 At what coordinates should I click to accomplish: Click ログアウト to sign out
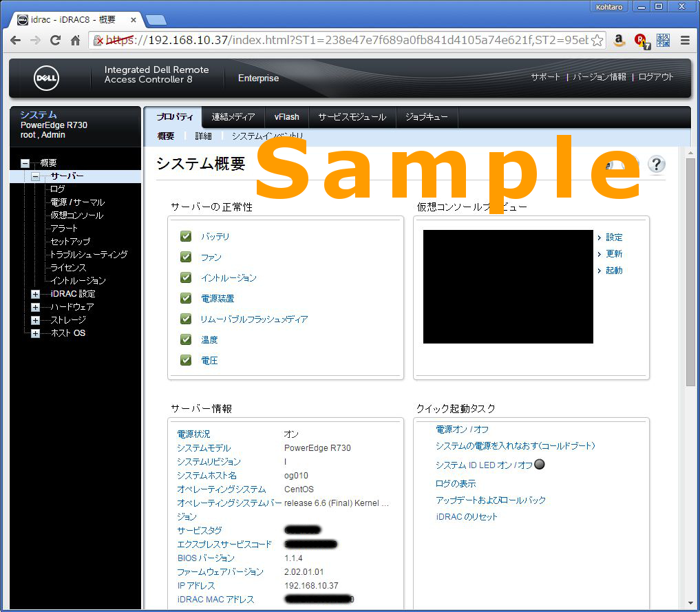coord(656,77)
